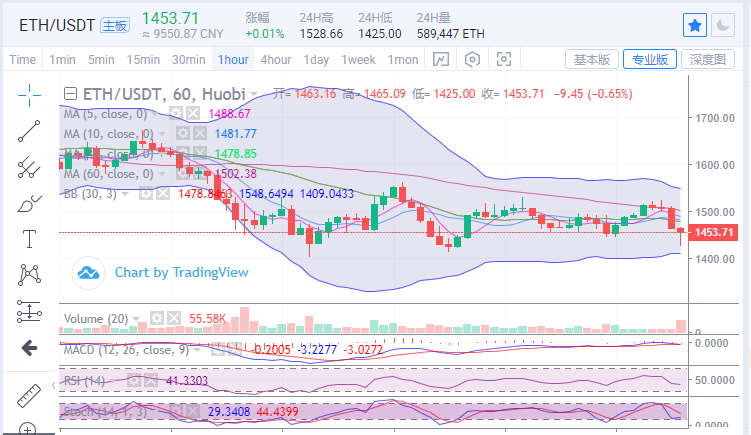
Task: Click the 24H高 value 1528.66
Action: coord(321,34)
